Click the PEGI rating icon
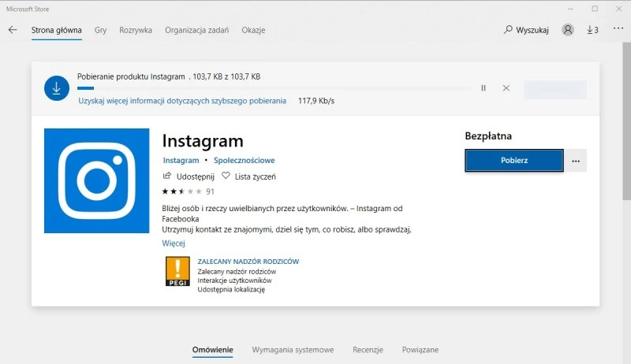This screenshot has height=364, width=631. [x=178, y=272]
